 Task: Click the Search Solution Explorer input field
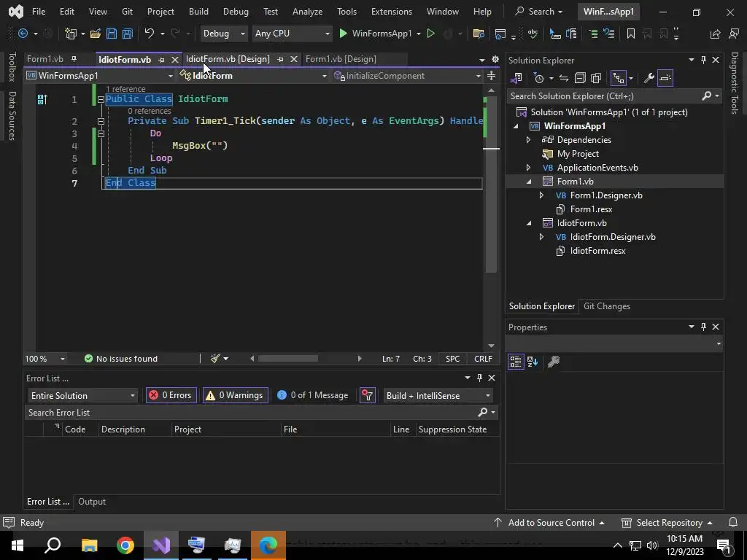(604, 96)
